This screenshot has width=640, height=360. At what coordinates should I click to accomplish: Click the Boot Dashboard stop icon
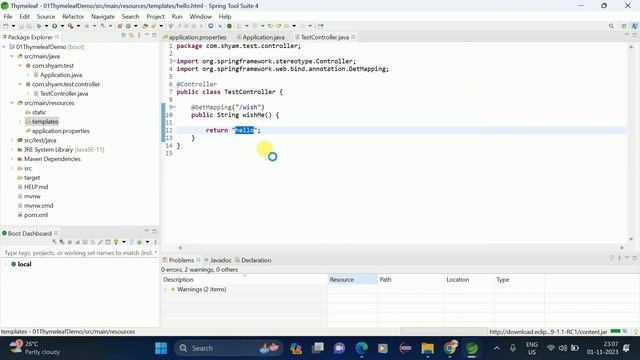pyautogui.click(x=69, y=242)
